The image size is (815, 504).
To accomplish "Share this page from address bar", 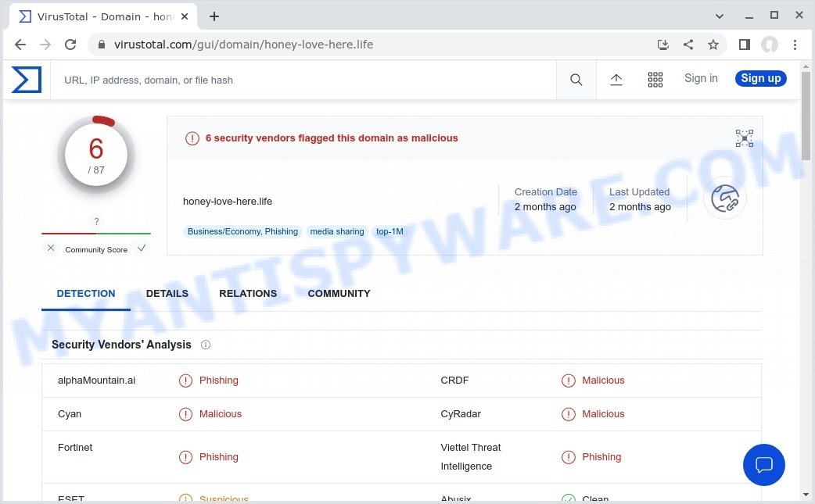I will click(688, 45).
